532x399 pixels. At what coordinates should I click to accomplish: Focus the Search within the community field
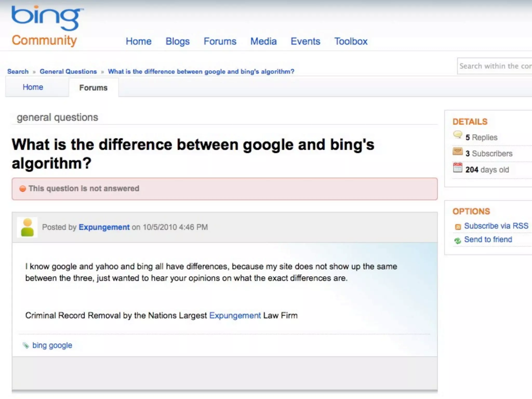pos(495,66)
